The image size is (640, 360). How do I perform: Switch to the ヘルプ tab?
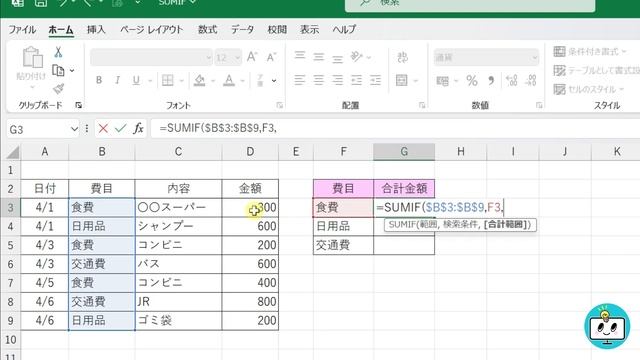tap(344, 30)
